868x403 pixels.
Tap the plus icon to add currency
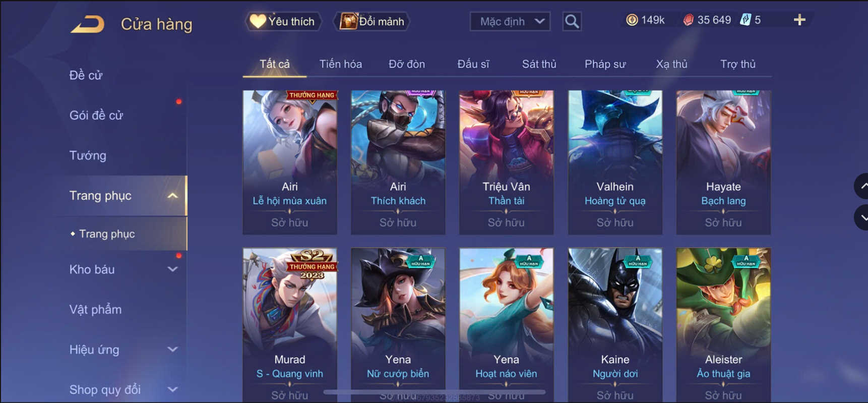(799, 20)
